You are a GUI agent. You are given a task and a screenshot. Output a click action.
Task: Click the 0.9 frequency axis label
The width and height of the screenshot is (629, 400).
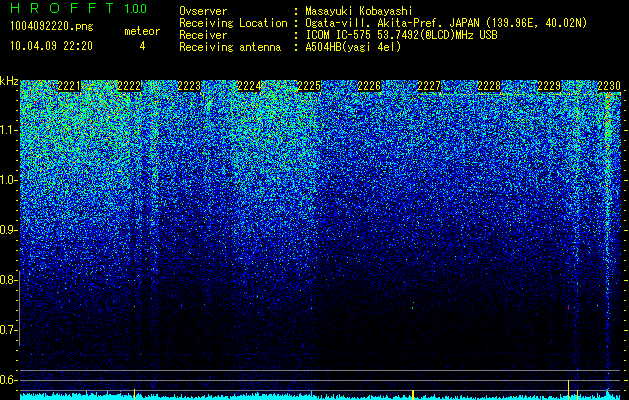pyautogui.click(x=8, y=230)
